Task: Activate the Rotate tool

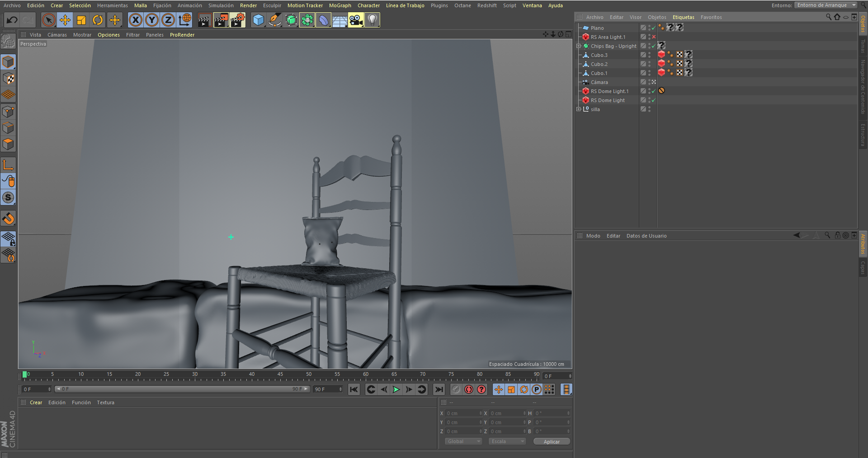Action: click(x=98, y=20)
